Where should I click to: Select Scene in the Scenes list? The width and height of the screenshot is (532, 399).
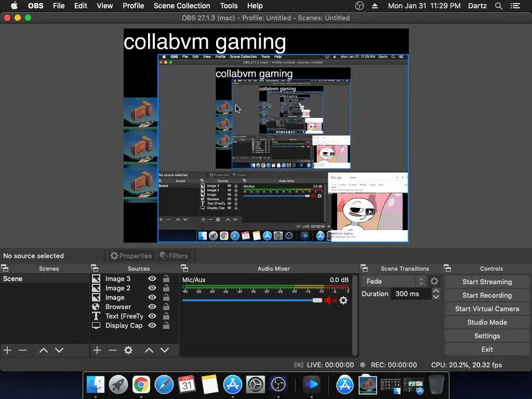[45, 278]
